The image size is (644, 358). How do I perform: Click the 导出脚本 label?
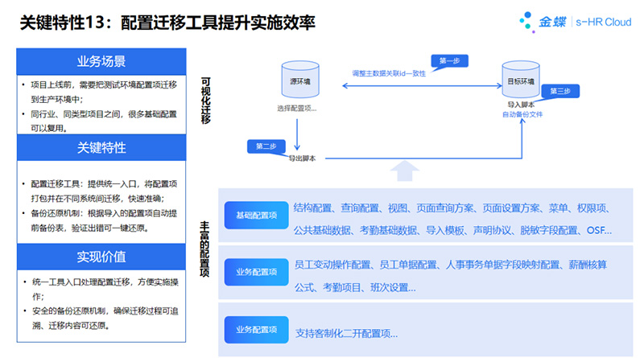[302, 158]
